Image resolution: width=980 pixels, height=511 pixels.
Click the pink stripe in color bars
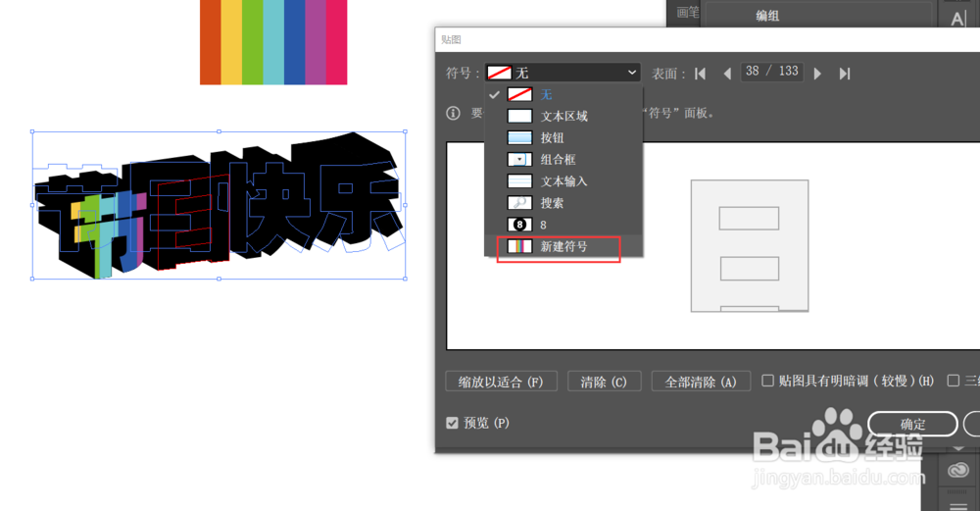[336, 42]
